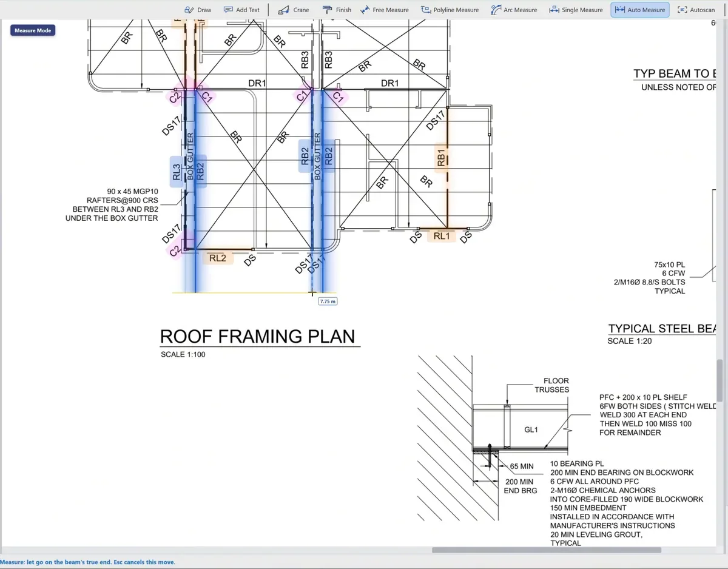Click the TYP BEAM TO heading

point(675,73)
